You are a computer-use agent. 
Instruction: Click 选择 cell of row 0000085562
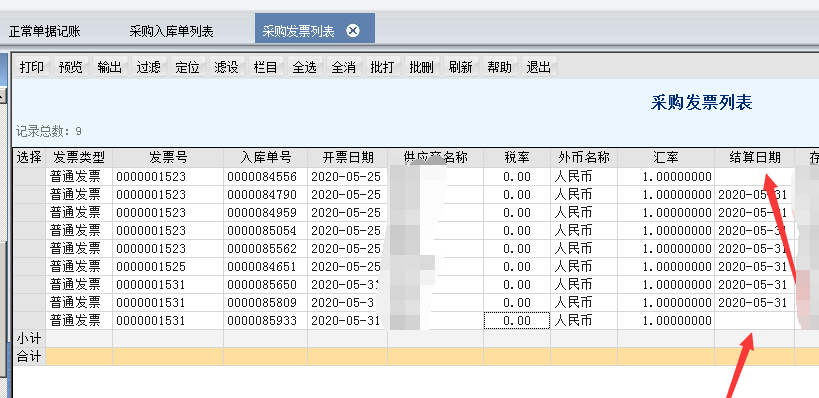[x=29, y=249]
